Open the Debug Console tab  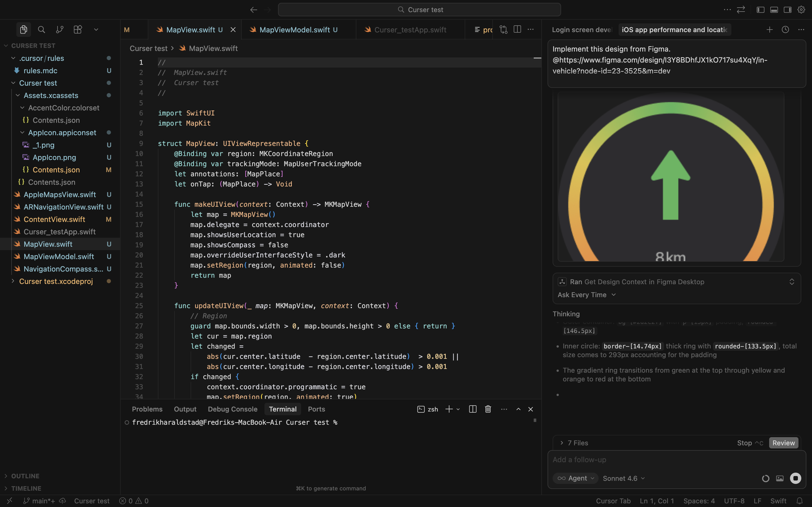233,409
